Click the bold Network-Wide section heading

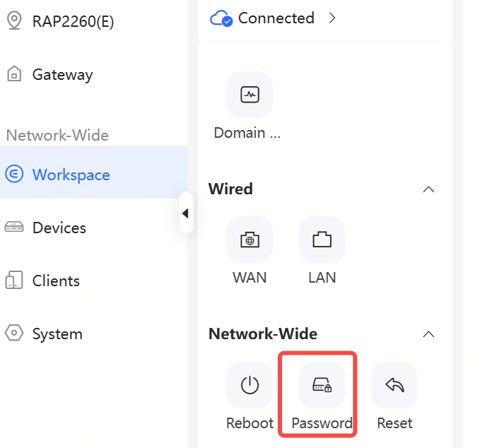(262, 334)
